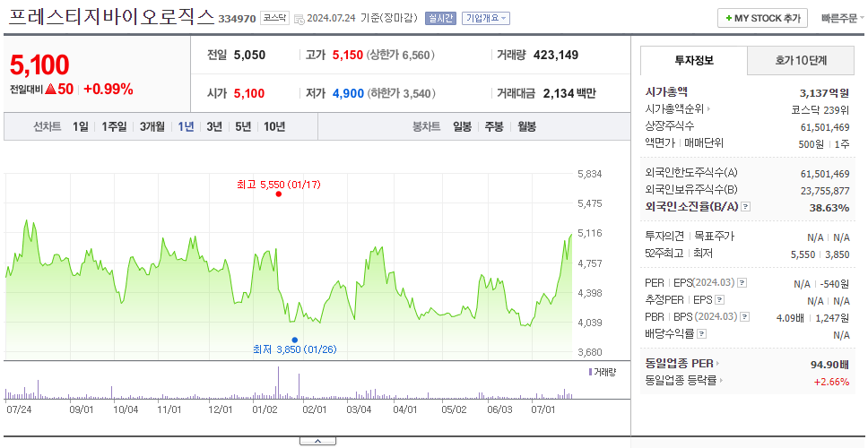Collapse chart with bottom arrow handle
The height and width of the screenshot is (448, 868).
coord(317,441)
